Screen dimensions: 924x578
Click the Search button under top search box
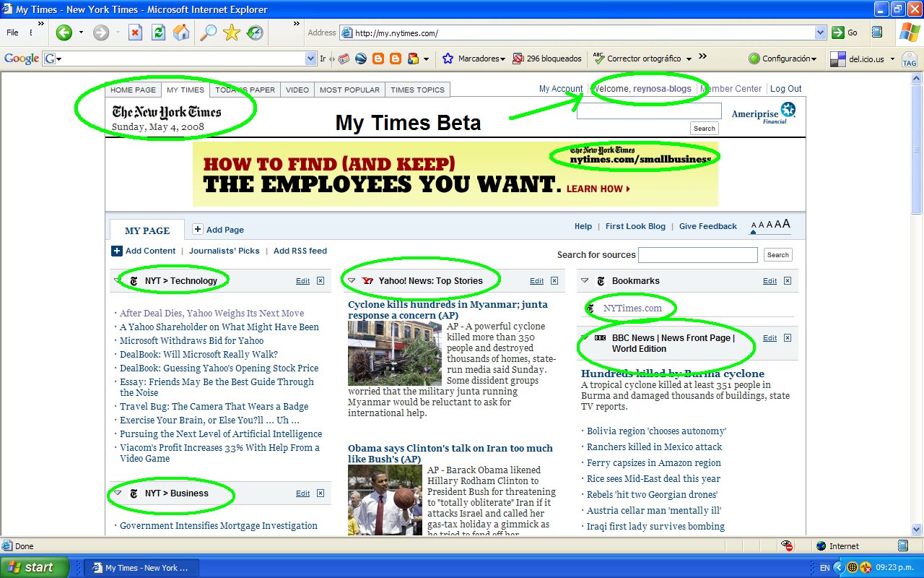(705, 129)
